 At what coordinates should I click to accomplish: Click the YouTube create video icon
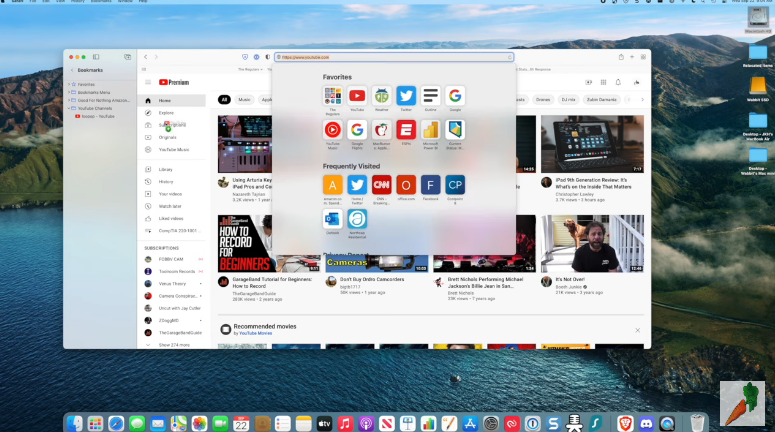tap(588, 82)
